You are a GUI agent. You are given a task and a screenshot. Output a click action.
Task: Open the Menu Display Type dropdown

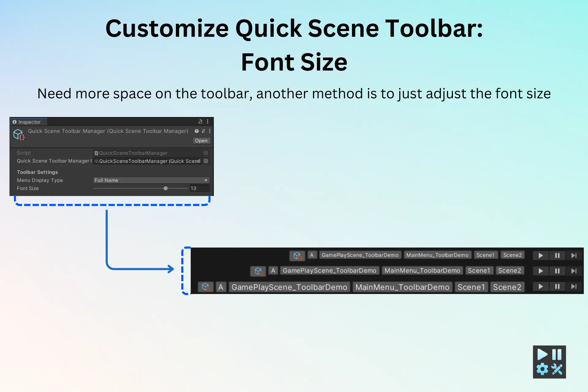(151, 180)
